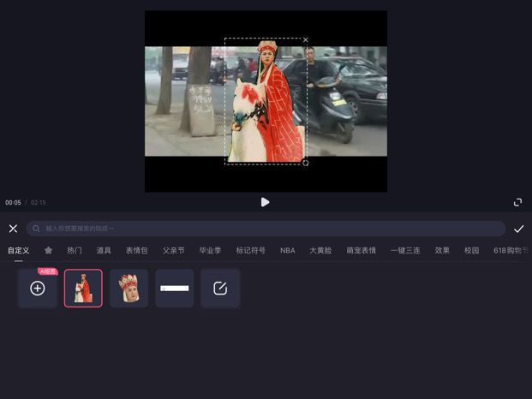Click the sticker search field
532x399 pixels.
pos(266,229)
